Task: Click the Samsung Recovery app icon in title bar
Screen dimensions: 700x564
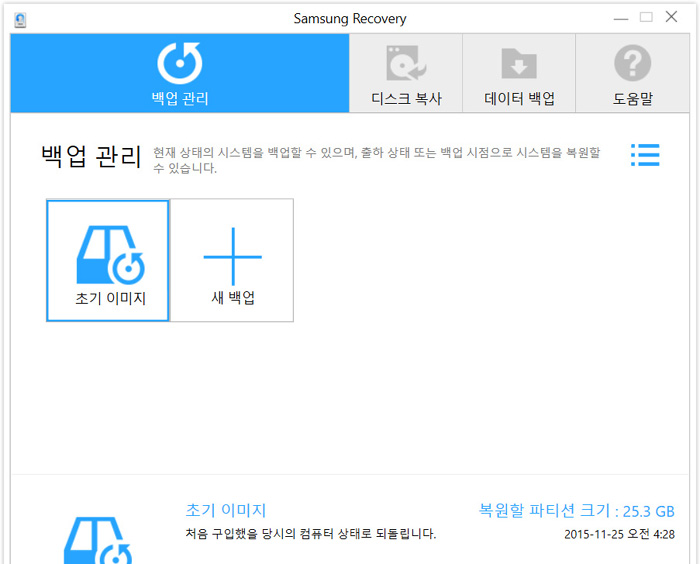Action: 20,20
